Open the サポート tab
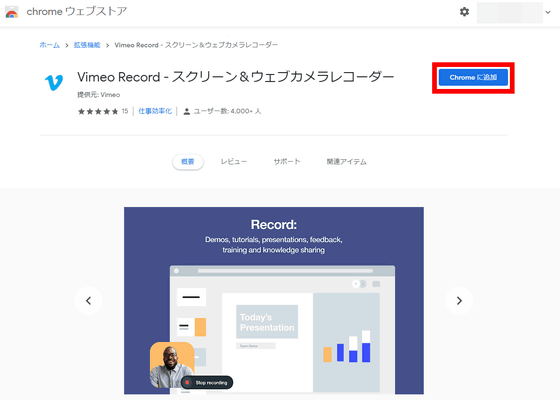 (287, 162)
